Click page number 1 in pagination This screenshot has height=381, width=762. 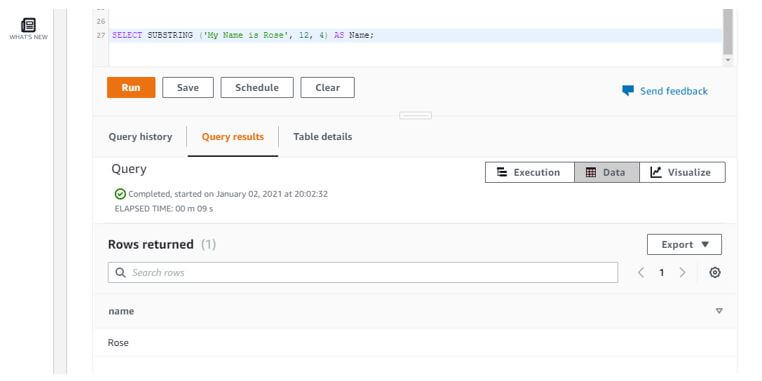661,273
